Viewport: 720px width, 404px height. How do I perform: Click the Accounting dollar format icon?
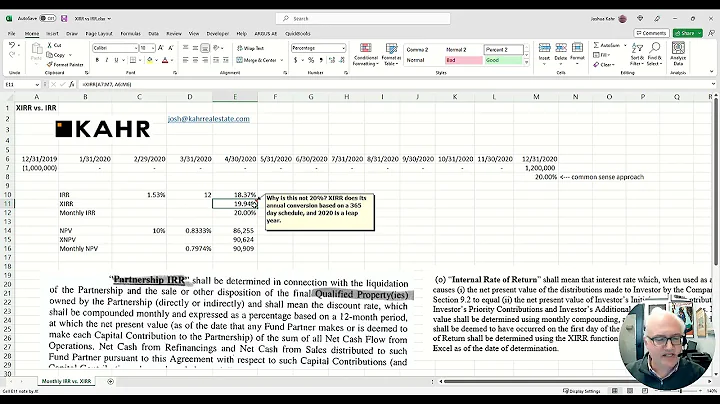point(296,60)
